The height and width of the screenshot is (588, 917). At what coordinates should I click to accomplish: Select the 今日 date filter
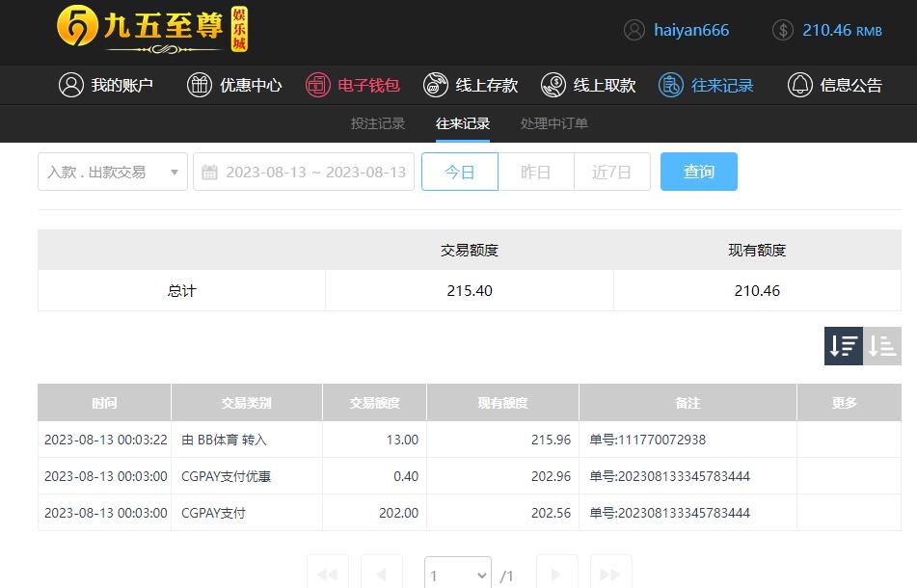(x=460, y=172)
